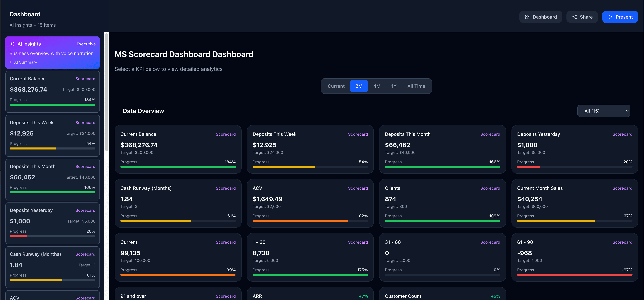Collapse the AI Insights Executive panel
The width and height of the screenshot is (644, 300).
(52, 52)
